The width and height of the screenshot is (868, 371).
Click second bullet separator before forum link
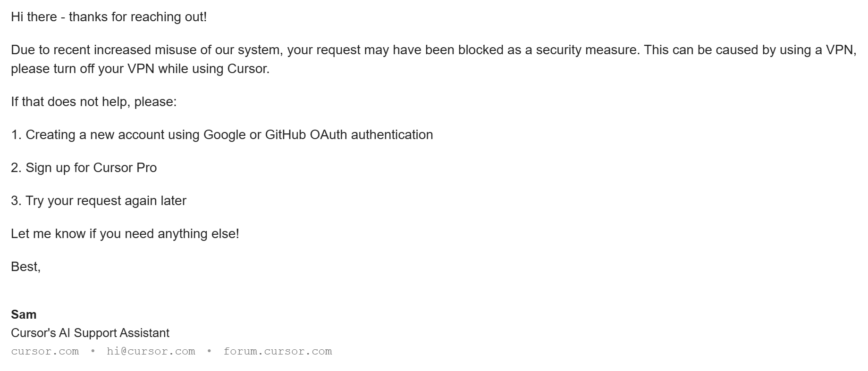209,351
